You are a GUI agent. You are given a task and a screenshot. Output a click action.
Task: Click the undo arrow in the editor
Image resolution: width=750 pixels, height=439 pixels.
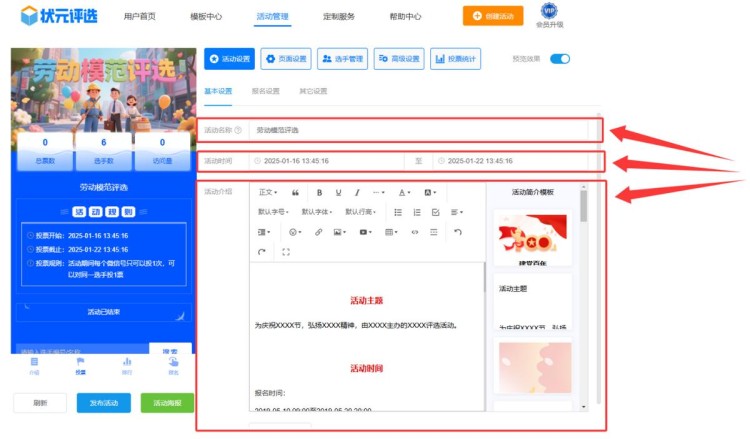pos(458,232)
